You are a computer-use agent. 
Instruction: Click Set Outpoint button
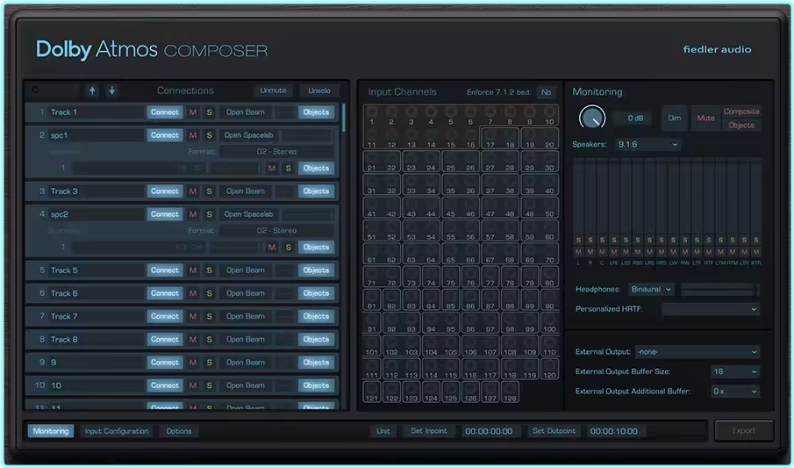tap(553, 431)
